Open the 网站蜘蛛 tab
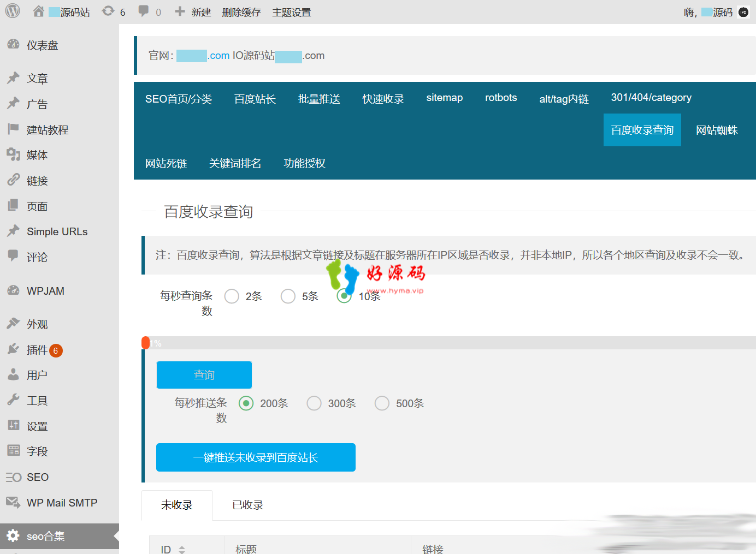The image size is (756, 554). pyautogui.click(x=717, y=130)
